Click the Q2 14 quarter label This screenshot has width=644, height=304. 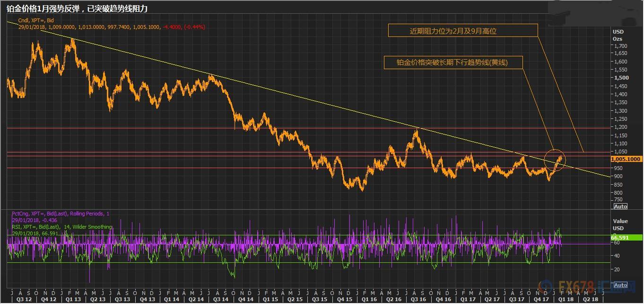point(196,299)
